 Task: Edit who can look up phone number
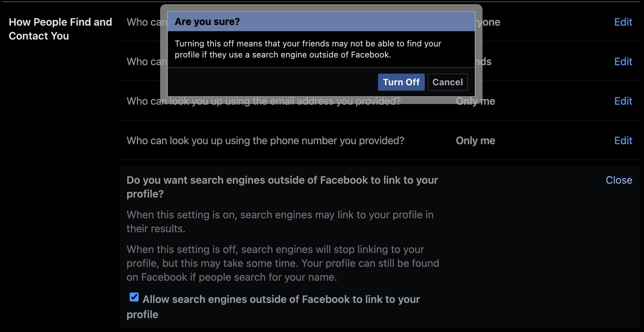[623, 141]
